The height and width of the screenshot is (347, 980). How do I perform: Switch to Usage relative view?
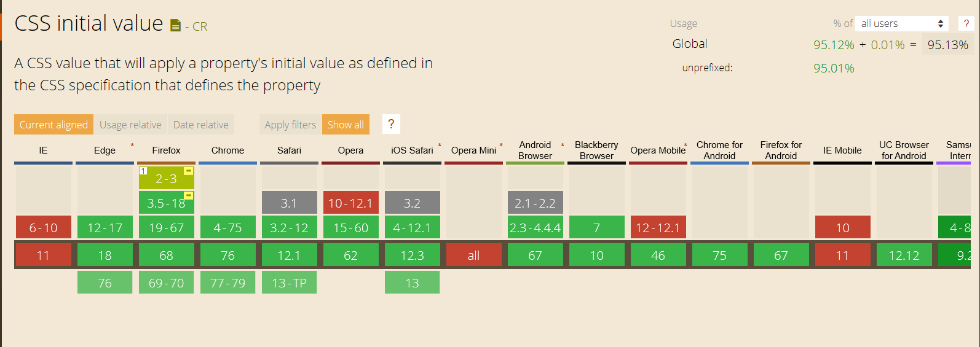pyautogui.click(x=130, y=125)
